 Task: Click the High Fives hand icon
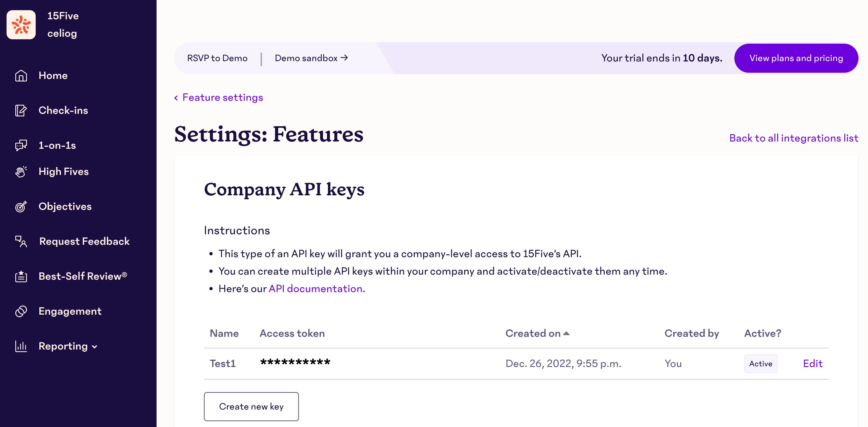pos(21,172)
